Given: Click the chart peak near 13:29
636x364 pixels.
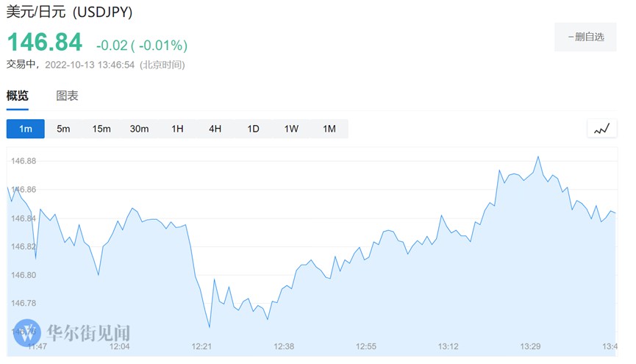Looking at the screenshot, I should (x=539, y=157).
